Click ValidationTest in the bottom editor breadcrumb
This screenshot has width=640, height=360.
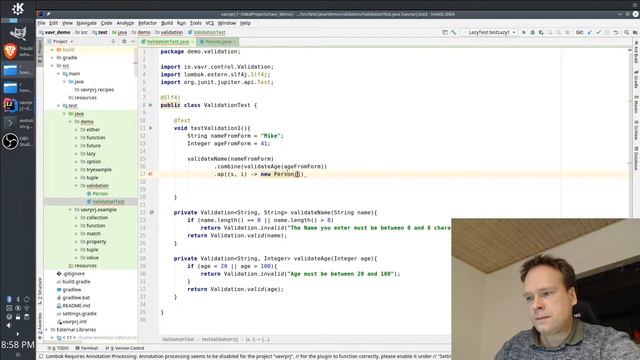[x=178, y=340]
